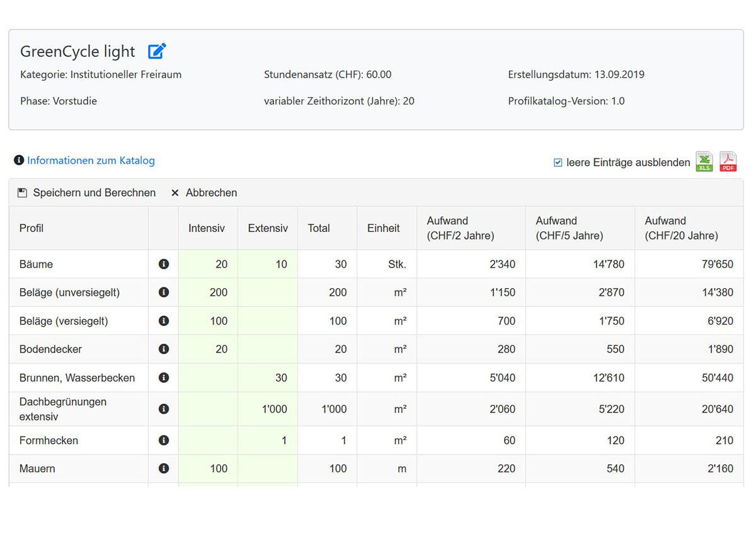
Task: Export the catalog via XLS icon
Action: click(x=704, y=162)
